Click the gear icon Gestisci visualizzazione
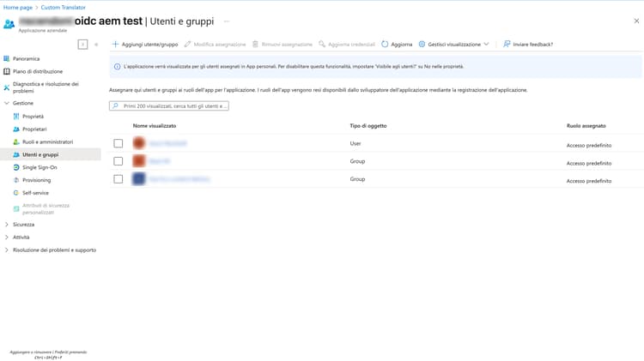The width and height of the screenshot is (644, 361). [x=422, y=44]
